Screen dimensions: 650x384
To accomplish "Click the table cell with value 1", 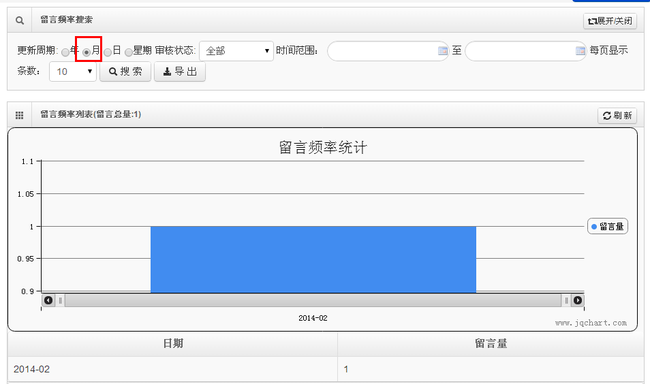I will pos(491,369).
